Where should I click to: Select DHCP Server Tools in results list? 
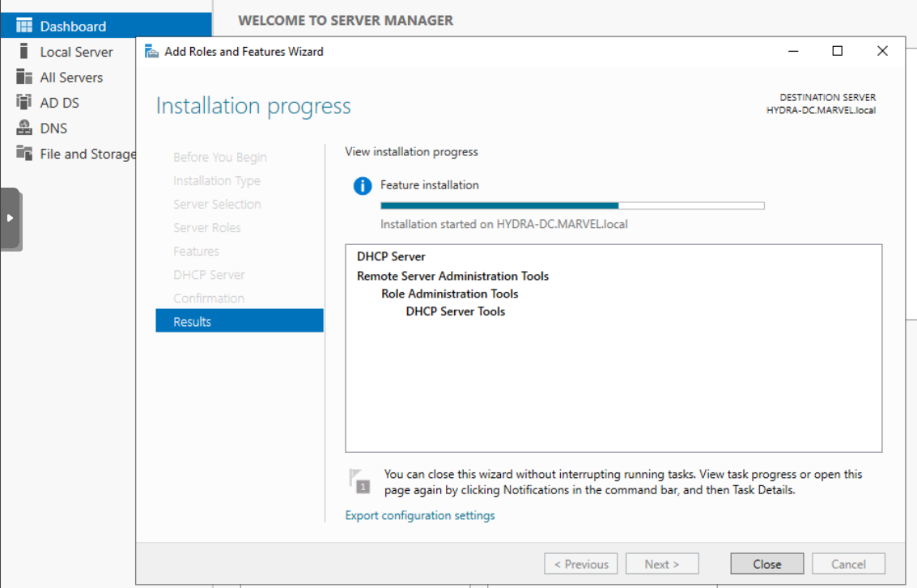click(455, 311)
